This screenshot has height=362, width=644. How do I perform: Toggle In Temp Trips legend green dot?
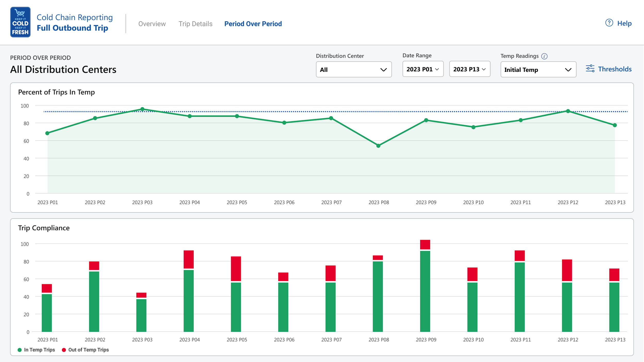pos(20,350)
